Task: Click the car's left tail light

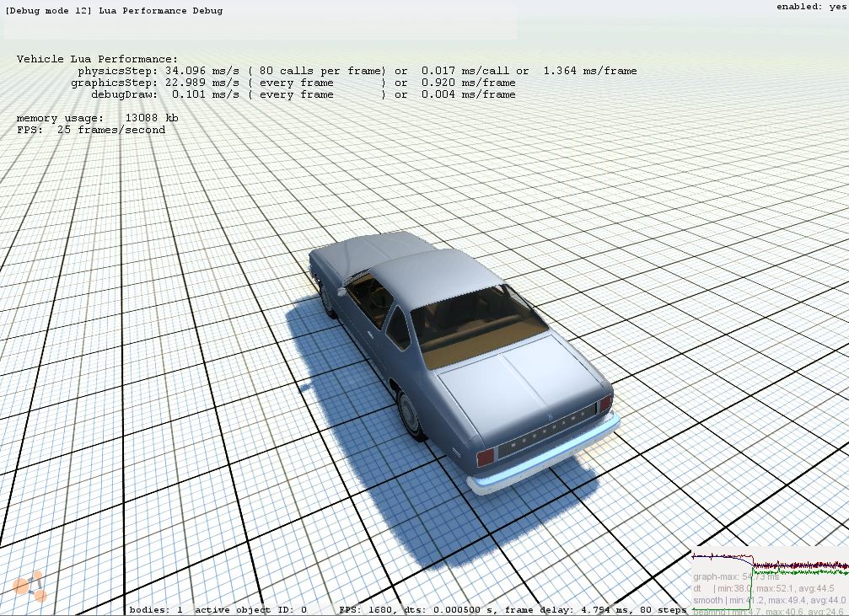Action: [485, 458]
